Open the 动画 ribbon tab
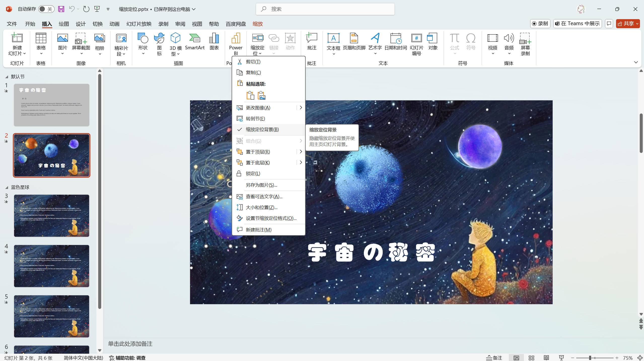The height and width of the screenshot is (361, 644). [114, 24]
